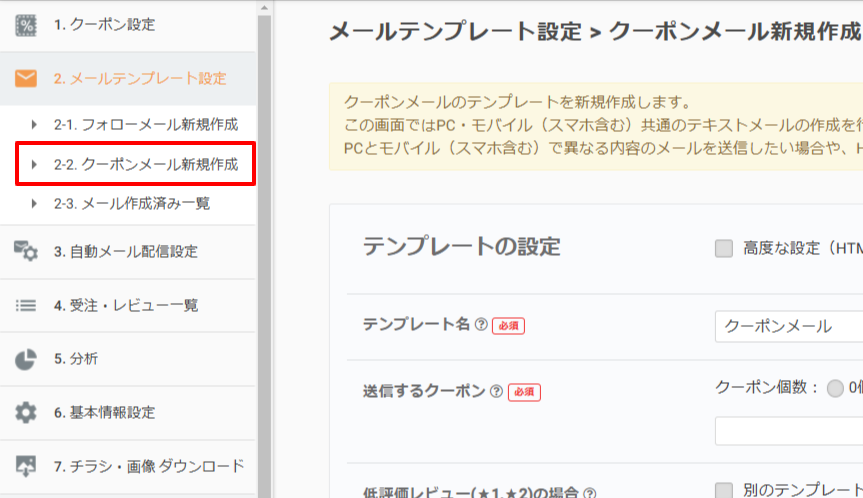
Task: Expand arrow next to 2-3. メール作成済み一覧
Action: [x=34, y=204]
